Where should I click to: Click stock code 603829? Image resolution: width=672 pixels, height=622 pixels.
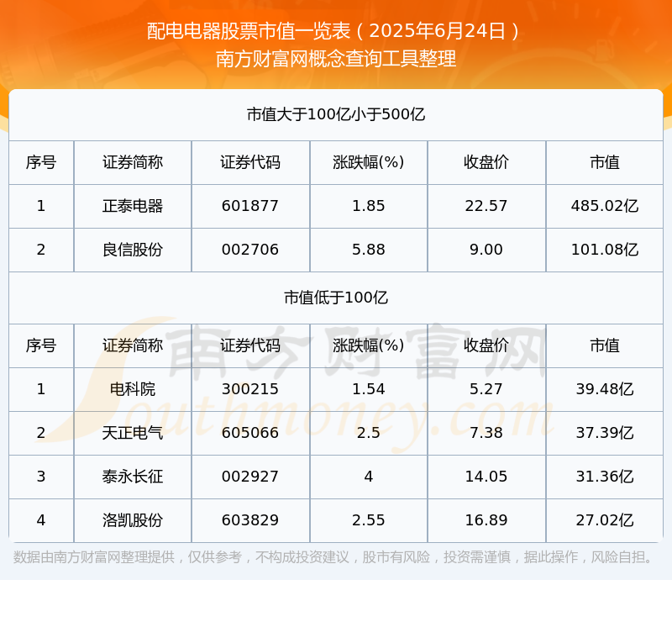point(250,520)
